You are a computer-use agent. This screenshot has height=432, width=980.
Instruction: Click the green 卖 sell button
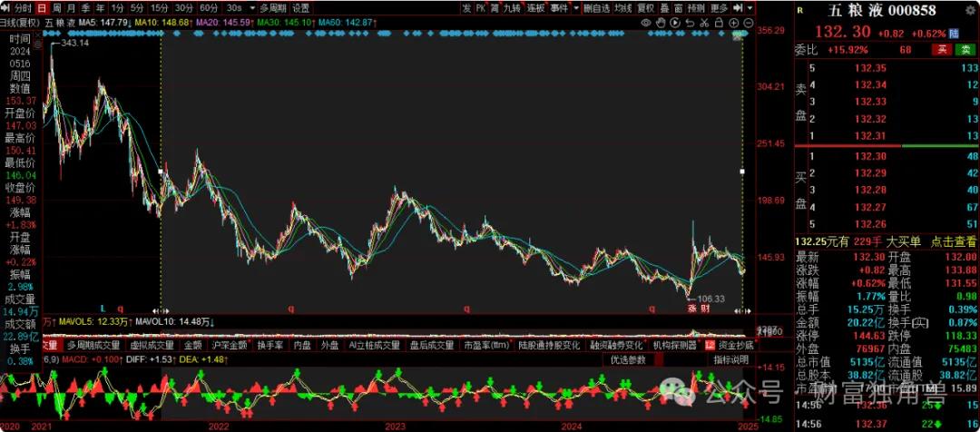(965, 49)
